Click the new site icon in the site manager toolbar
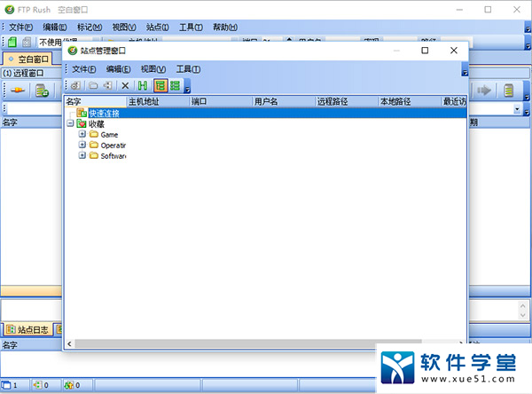 [x=75, y=85]
